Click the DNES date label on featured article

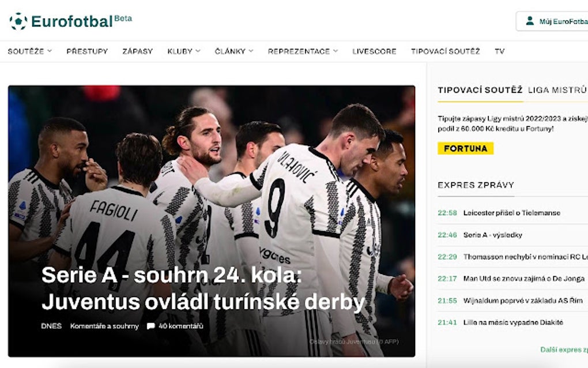(x=51, y=326)
